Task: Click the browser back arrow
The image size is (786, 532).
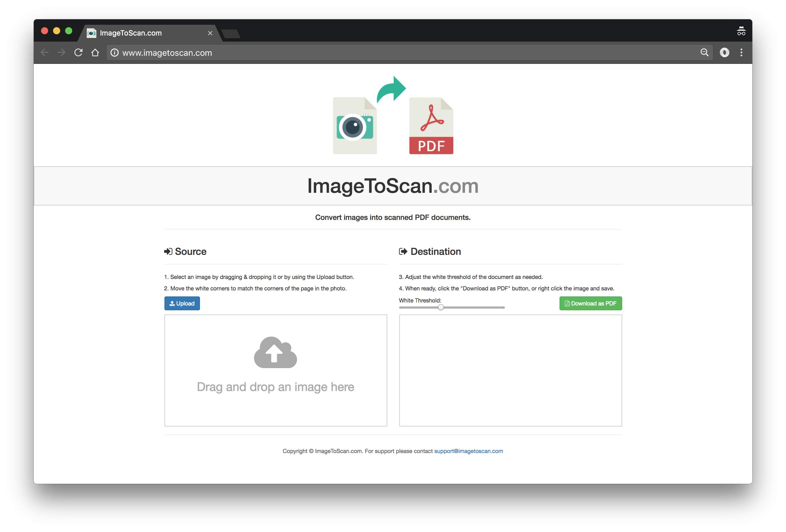Action: click(45, 52)
